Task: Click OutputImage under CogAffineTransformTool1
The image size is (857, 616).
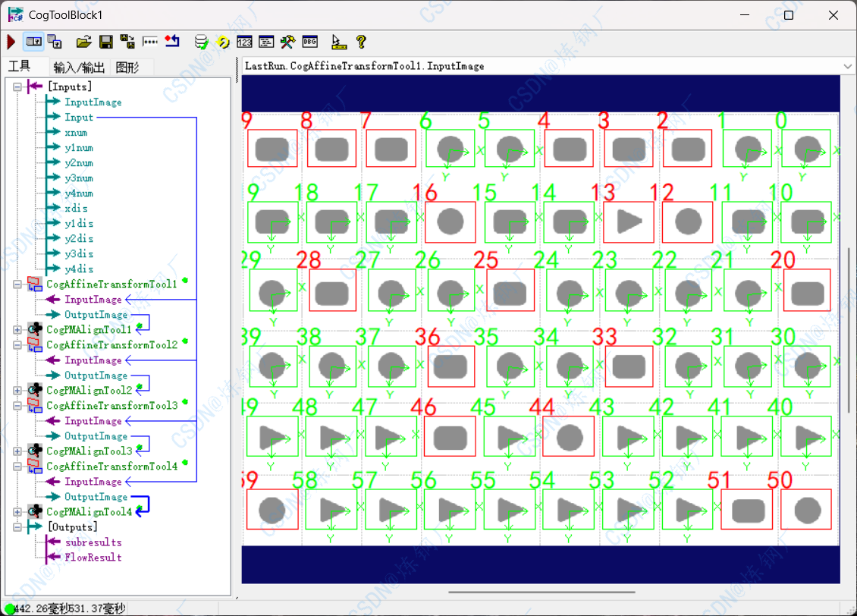Action: [96, 315]
